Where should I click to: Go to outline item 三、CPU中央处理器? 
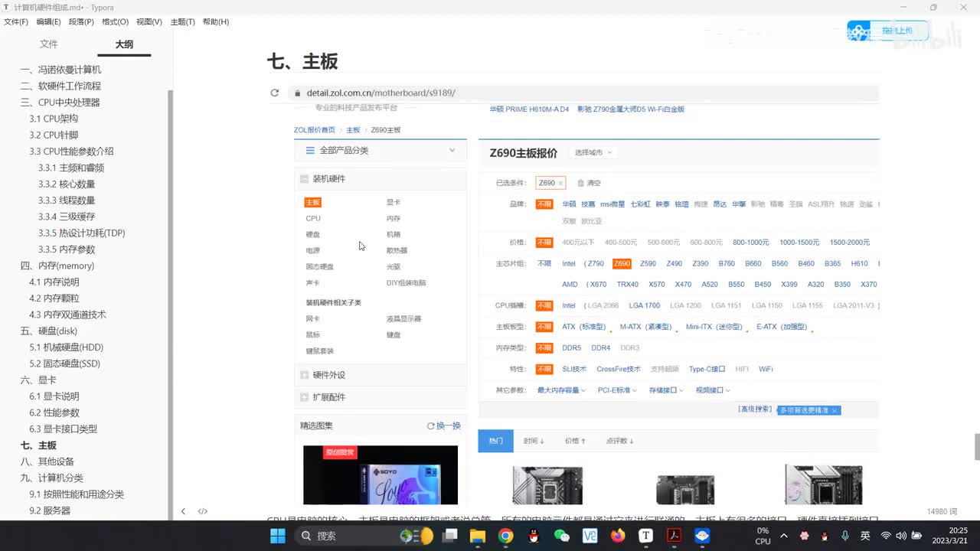tap(60, 102)
